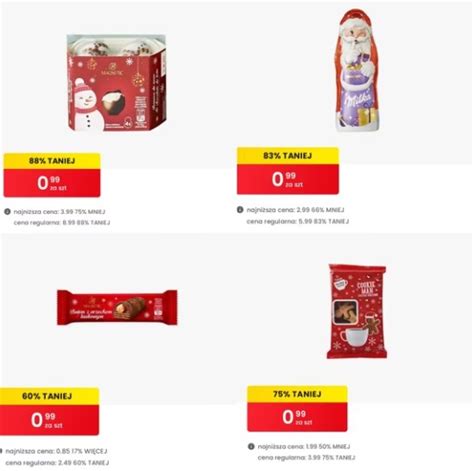The width and height of the screenshot is (474, 471).
Task: Click cena regularna 5.99 83% TANIEJ text
Action: (x=298, y=221)
